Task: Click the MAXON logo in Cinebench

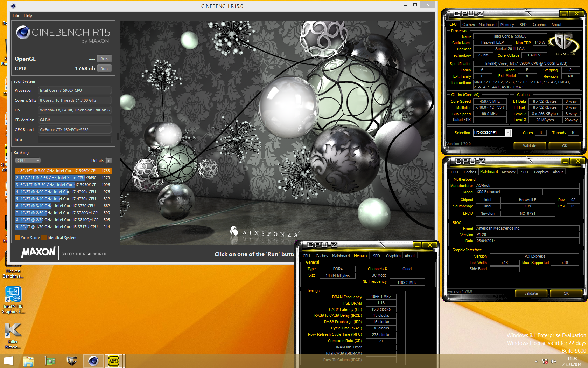Action: (38, 252)
